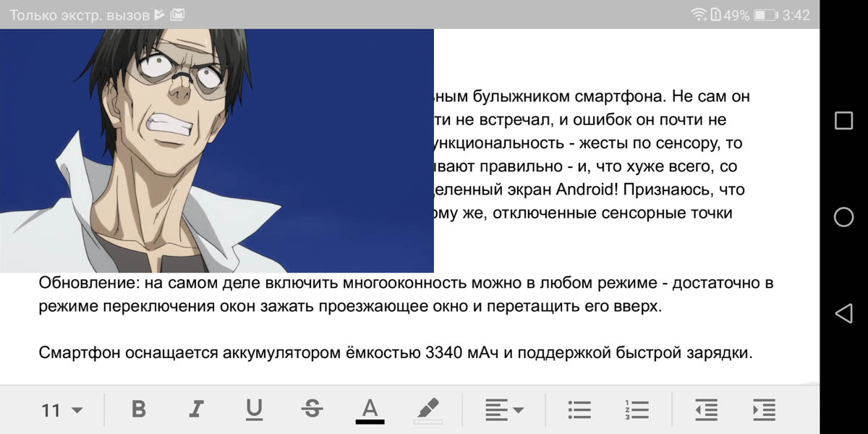Toggle italic formatting

(195, 409)
